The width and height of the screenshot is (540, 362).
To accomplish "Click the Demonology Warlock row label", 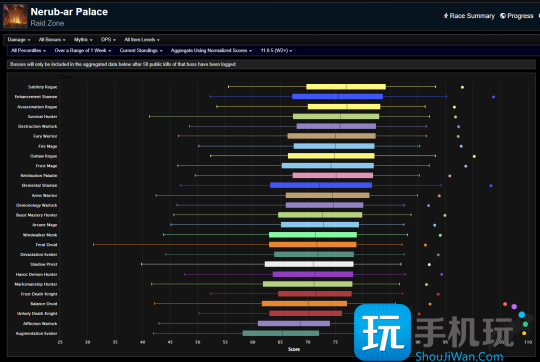I will [x=37, y=205].
